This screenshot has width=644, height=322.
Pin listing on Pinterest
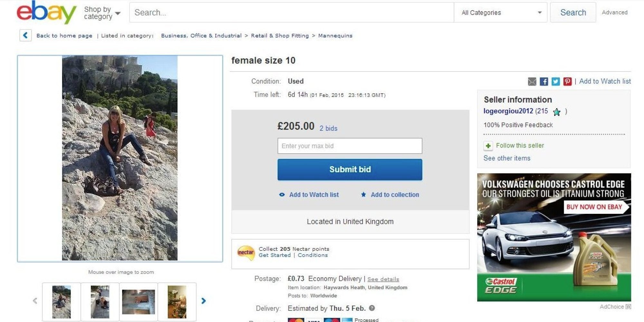tap(567, 81)
